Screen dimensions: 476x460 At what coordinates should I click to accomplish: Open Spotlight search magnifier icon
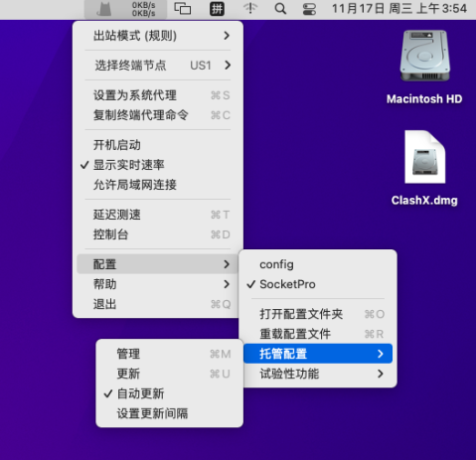(280, 9)
